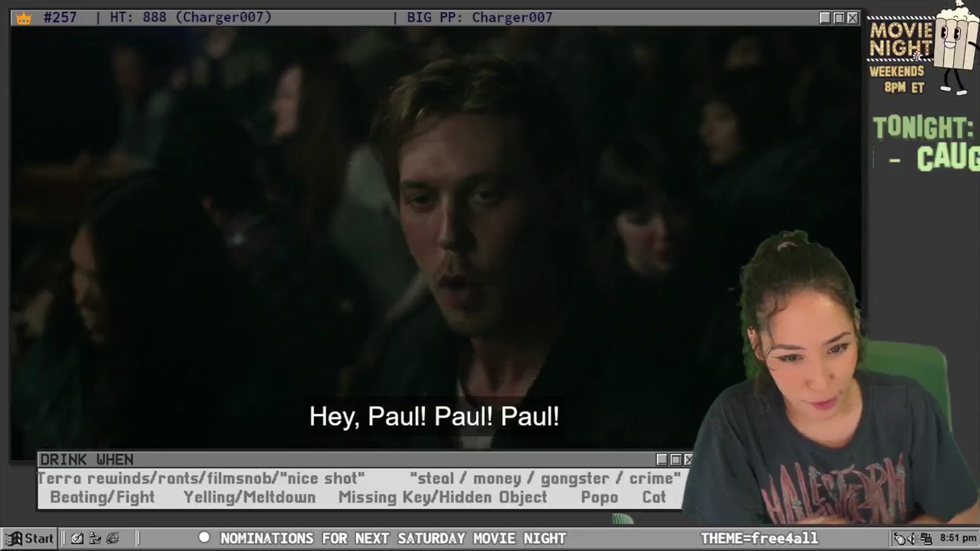Click "HT: 888 (Charger007)" text
Screen dimensions: 980x551
coord(191,17)
